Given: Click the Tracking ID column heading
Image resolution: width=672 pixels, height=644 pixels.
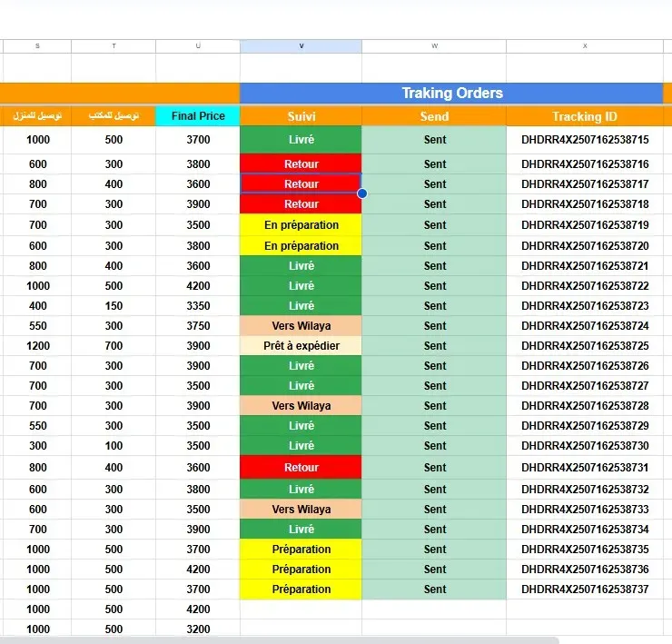Looking at the screenshot, I should [x=585, y=116].
